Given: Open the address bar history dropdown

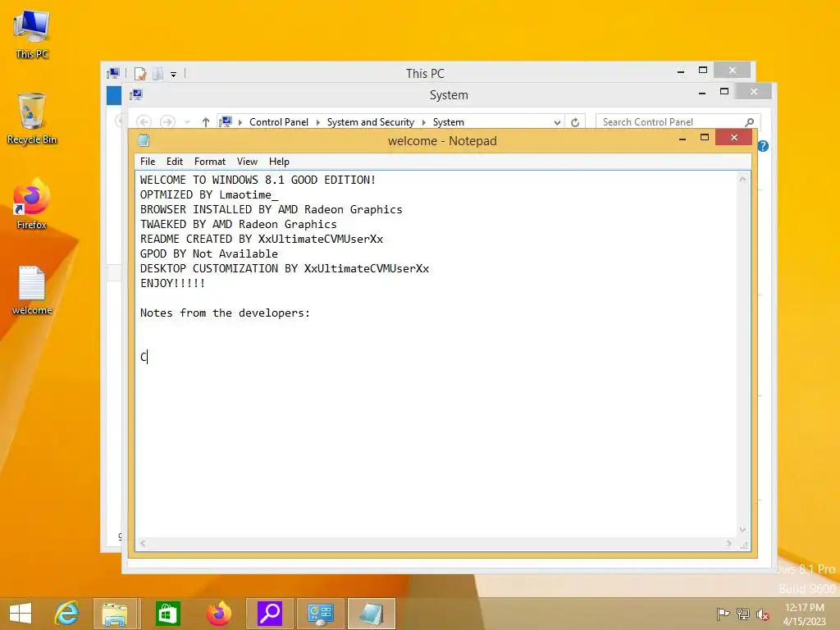Looking at the screenshot, I should 557,122.
